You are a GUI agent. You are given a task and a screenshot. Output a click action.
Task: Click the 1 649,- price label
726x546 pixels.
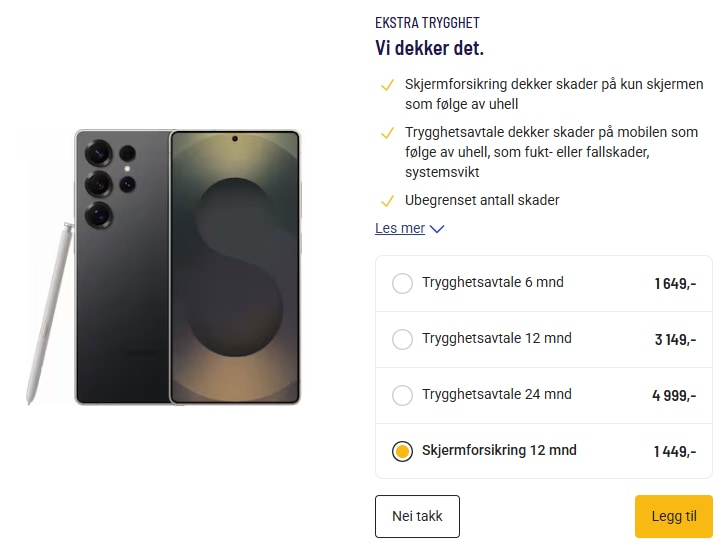pyautogui.click(x=675, y=283)
